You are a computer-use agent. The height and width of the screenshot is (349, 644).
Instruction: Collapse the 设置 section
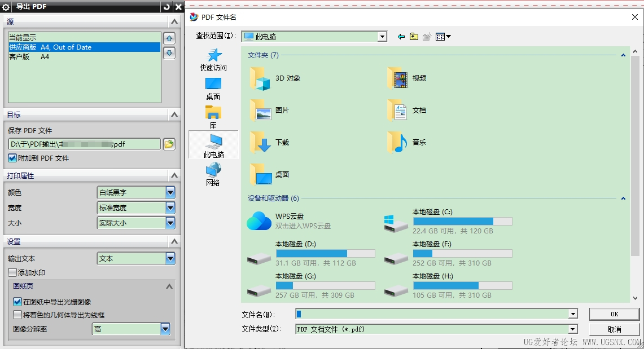(x=174, y=241)
